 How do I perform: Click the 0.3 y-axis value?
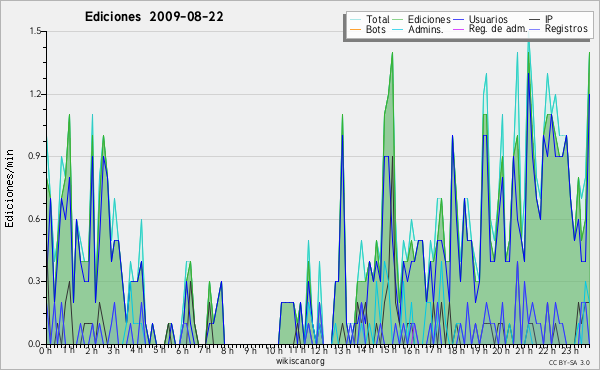coord(35,281)
